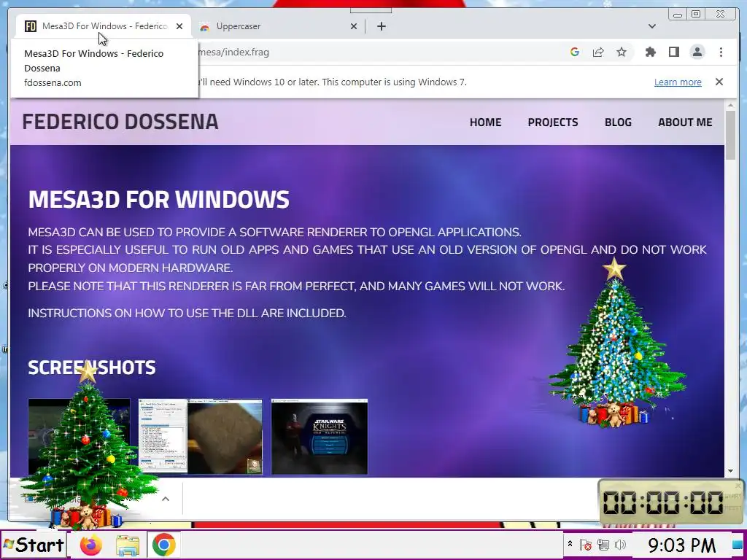The width and height of the screenshot is (747, 560).
Task: Open the middle screenshot thumbnail with settings window
Action: pyautogui.click(x=200, y=437)
